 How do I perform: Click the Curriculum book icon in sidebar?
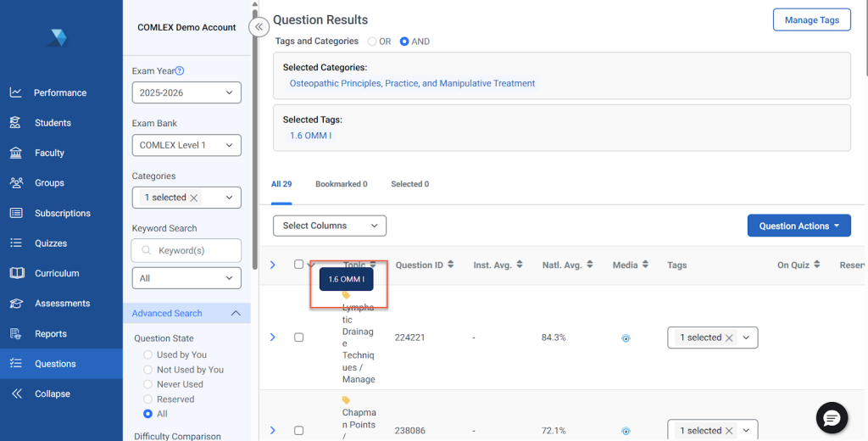pyautogui.click(x=16, y=273)
